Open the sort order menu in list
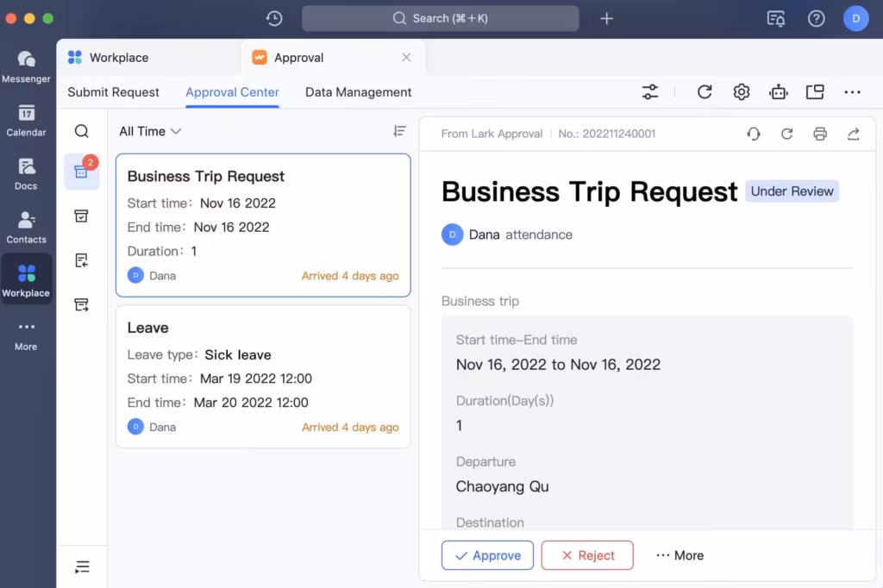883x588 pixels. [399, 131]
